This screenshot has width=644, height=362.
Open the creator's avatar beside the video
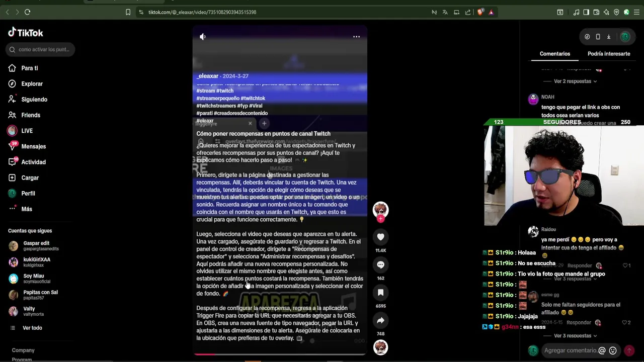point(380,209)
